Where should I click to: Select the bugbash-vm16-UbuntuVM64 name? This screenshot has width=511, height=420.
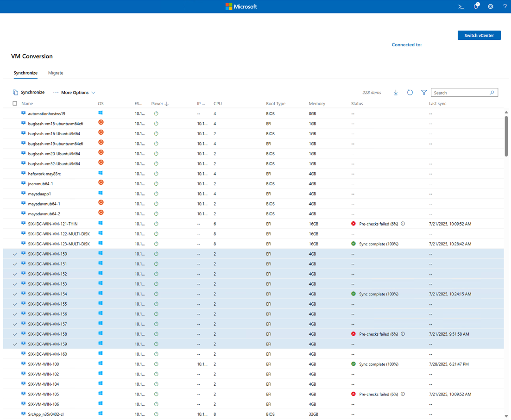(x=54, y=133)
